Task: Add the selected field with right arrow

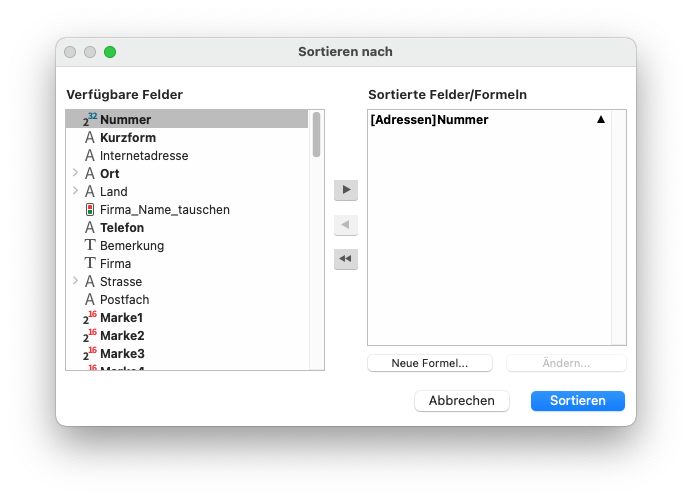Action: 346,190
